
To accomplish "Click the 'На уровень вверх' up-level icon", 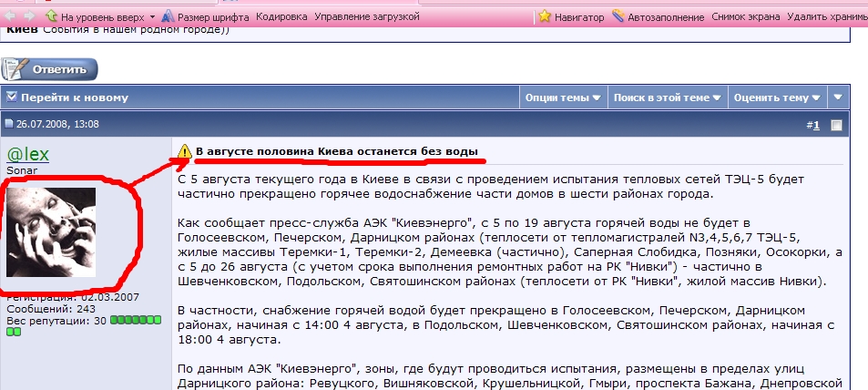I will [51, 16].
